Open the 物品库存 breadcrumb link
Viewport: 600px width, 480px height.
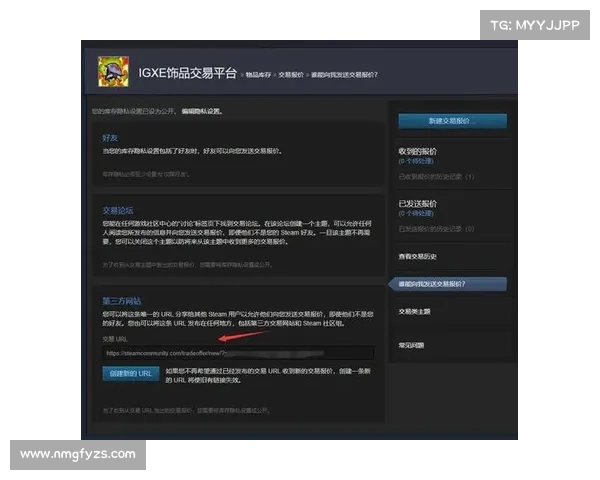pos(258,75)
